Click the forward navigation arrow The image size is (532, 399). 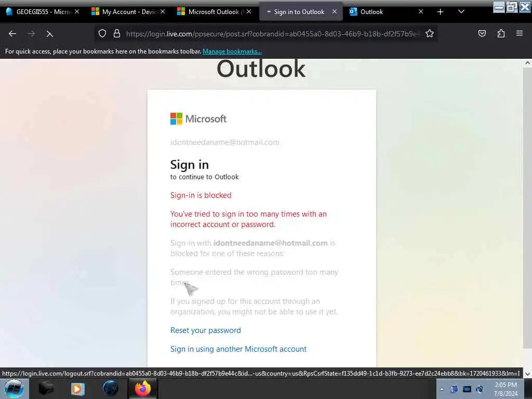pyautogui.click(x=31, y=34)
